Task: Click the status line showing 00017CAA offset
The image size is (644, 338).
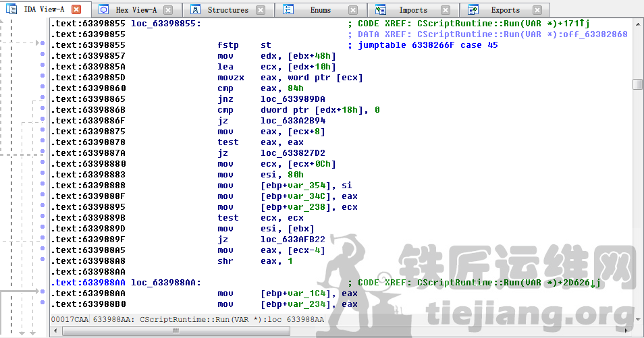Action: coord(188,319)
